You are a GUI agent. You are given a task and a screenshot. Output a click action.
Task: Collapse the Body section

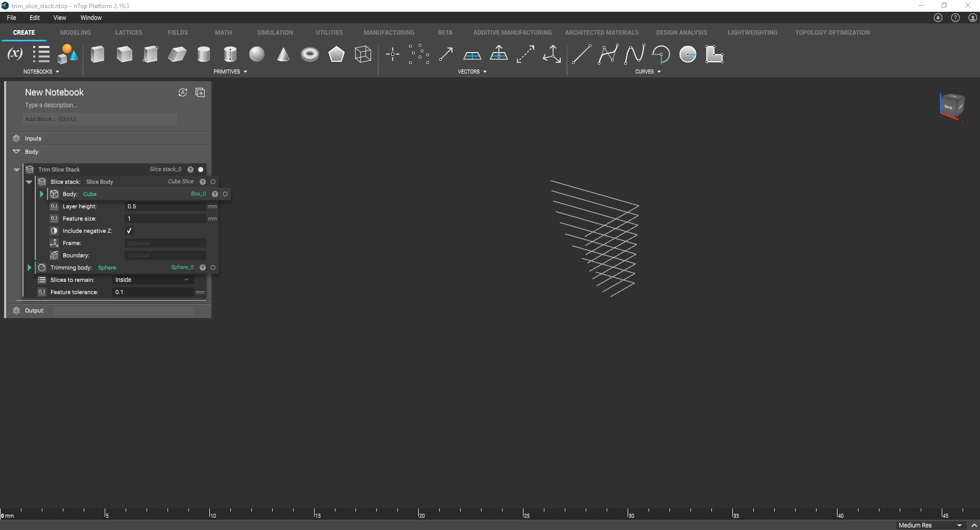[x=16, y=152]
